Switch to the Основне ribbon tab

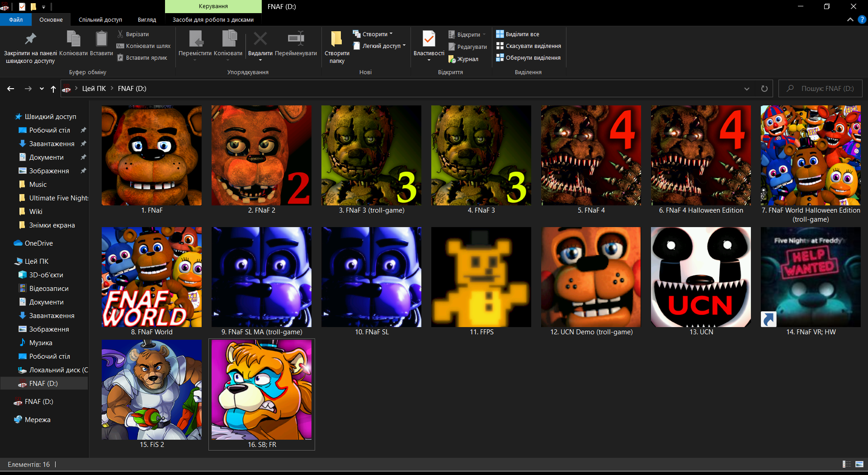point(51,19)
